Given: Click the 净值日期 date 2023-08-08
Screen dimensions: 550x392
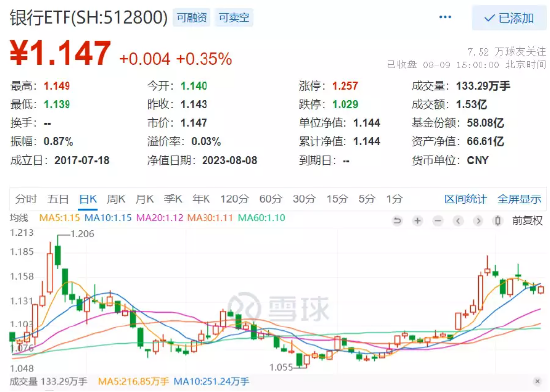Looking at the screenshot, I should [230, 160].
